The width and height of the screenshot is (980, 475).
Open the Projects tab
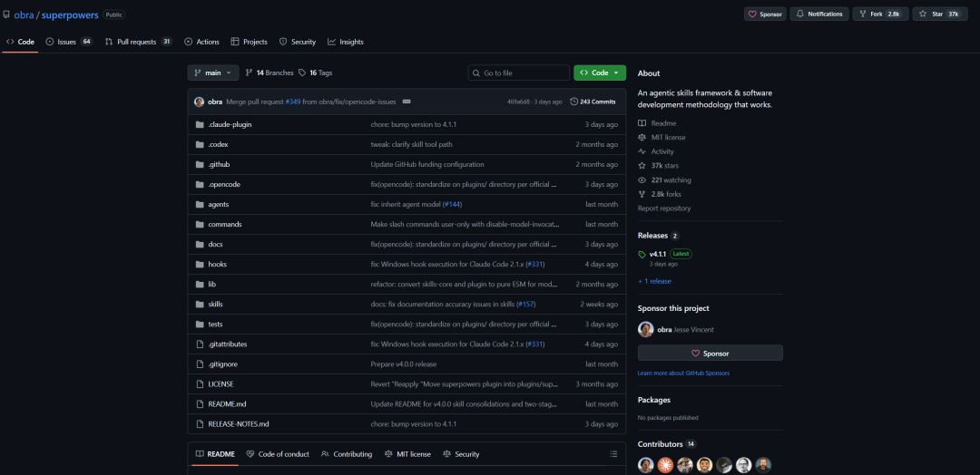pyautogui.click(x=250, y=42)
